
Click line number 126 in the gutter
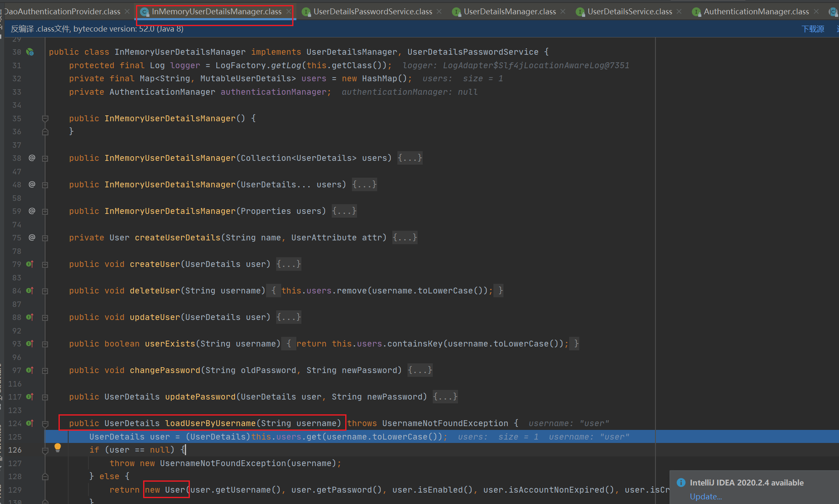coord(15,450)
